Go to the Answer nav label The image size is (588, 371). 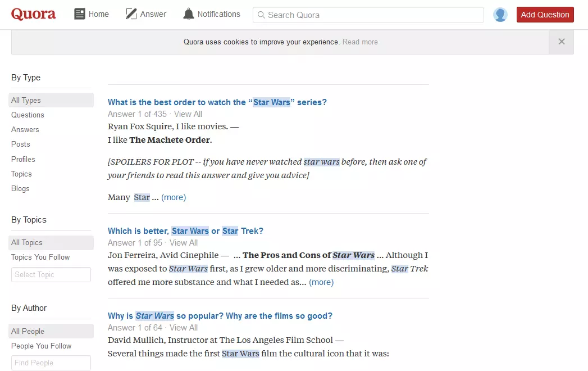(x=153, y=14)
